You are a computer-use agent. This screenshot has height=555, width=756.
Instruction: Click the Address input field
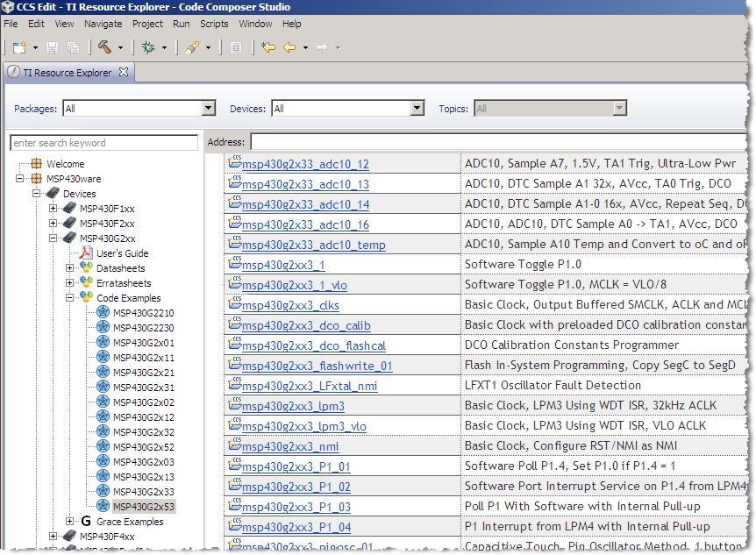click(498, 142)
